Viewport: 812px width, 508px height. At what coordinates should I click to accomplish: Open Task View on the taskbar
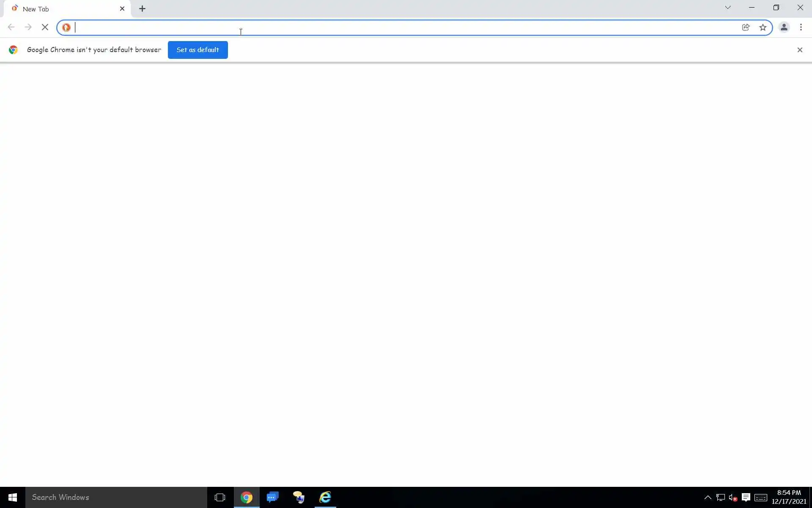(x=220, y=497)
